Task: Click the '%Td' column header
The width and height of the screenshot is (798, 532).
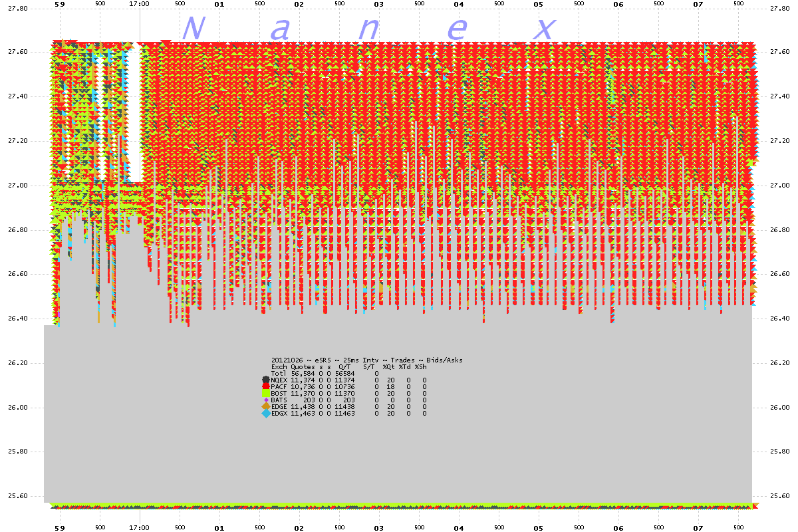Action: (x=404, y=366)
